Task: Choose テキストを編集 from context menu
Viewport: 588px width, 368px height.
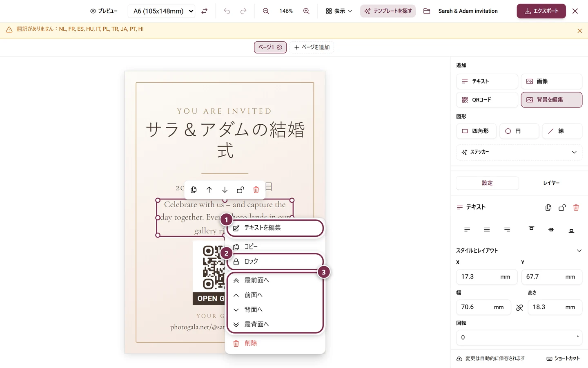Action: [x=275, y=228]
